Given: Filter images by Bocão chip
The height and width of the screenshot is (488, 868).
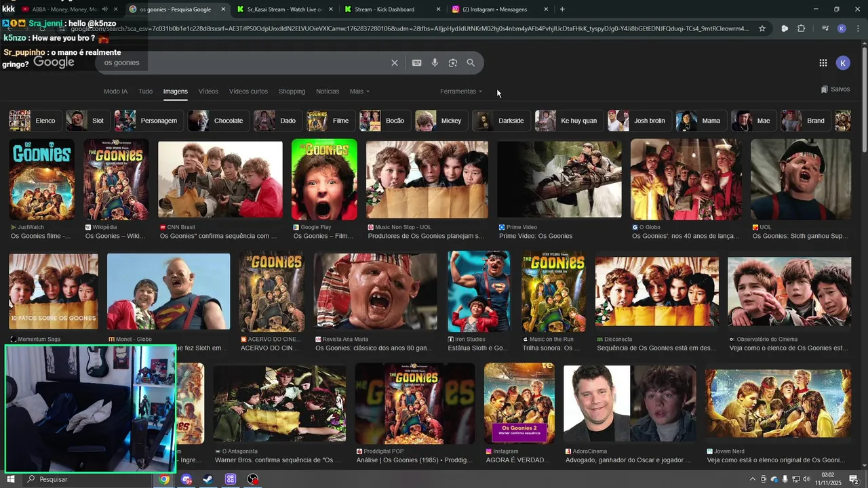Looking at the screenshot, I should click(x=384, y=121).
